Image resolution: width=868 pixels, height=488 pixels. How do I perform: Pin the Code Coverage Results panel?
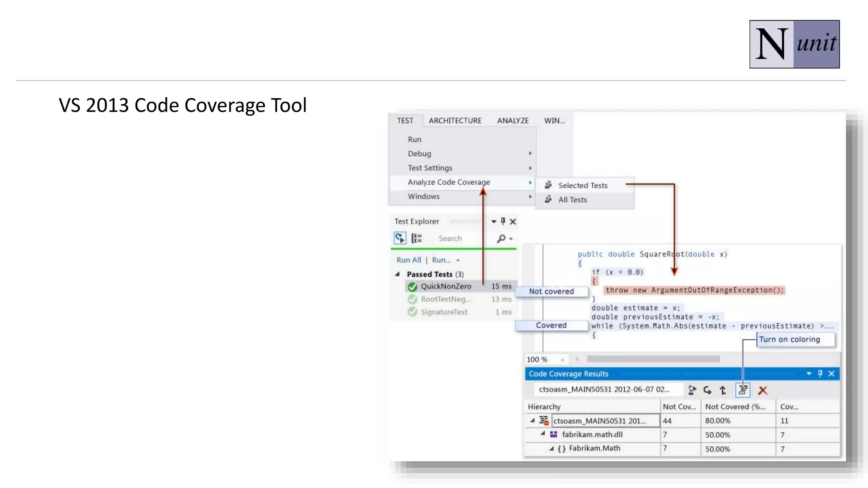[820, 374]
